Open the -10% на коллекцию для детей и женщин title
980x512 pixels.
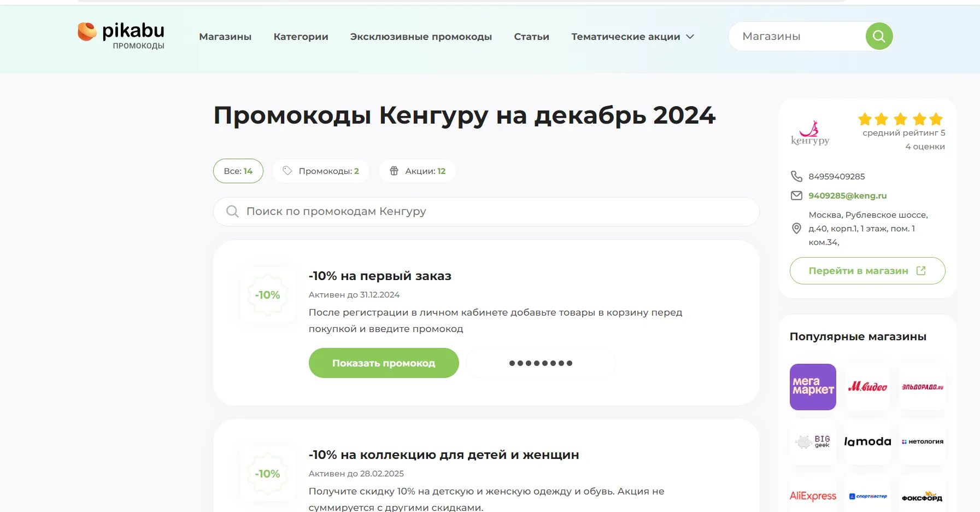pyautogui.click(x=444, y=455)
